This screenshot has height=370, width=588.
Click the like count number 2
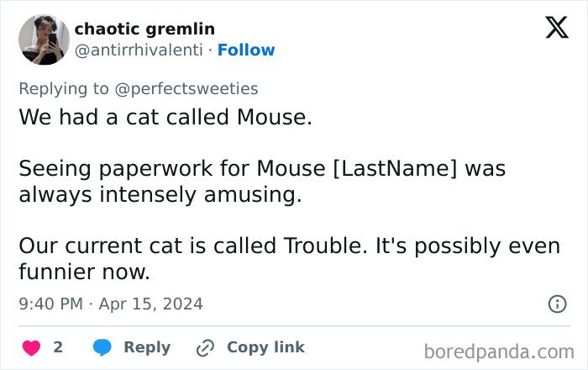(x=58, y=347)
